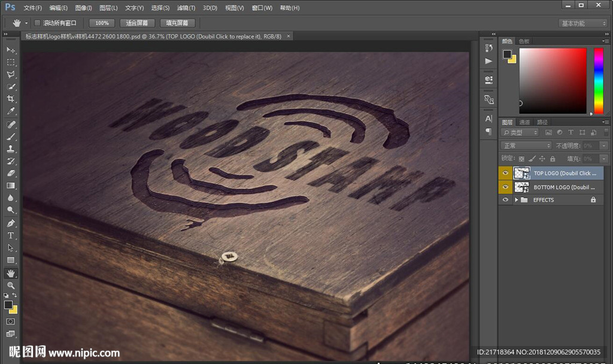Open the 滤镜(T) menu
The width and height of the screenshot is (613, 364).
[x=186, y=8]
